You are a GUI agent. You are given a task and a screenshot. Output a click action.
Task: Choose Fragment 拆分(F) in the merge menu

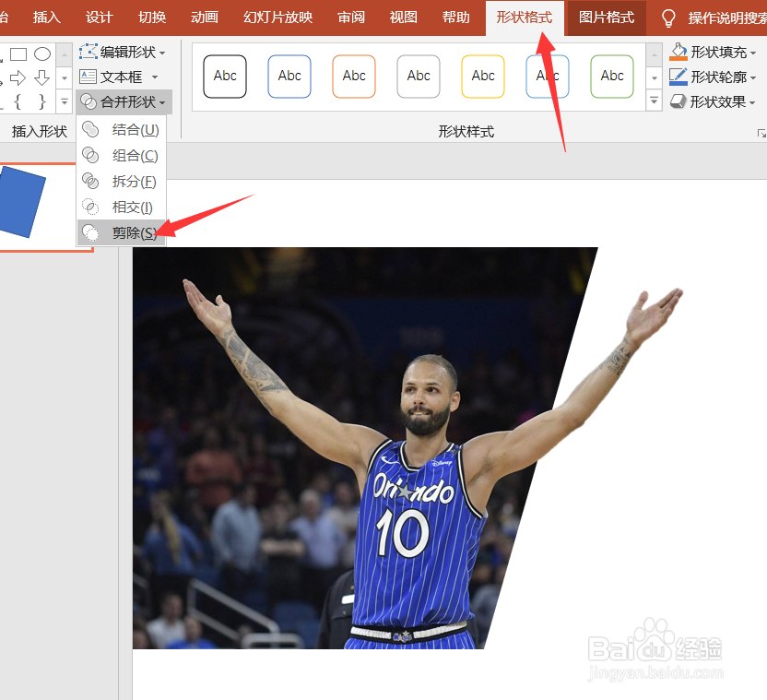[x=122, y=182]
